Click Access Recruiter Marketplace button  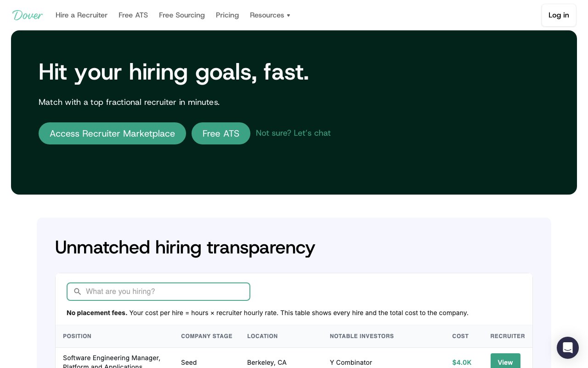coord(112,133)
